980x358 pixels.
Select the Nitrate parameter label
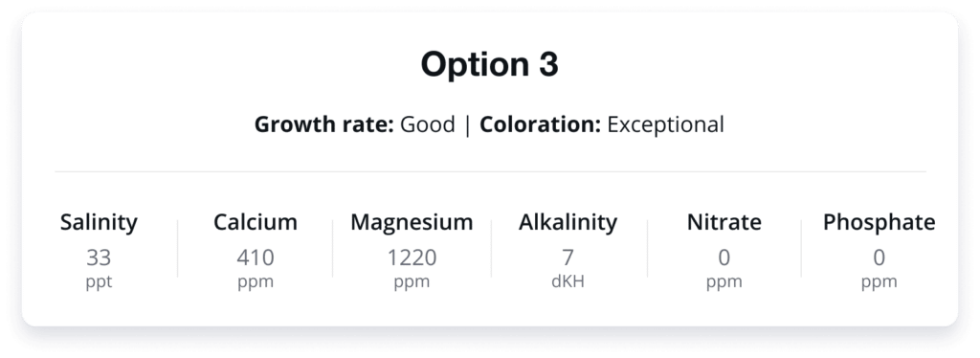pos(724,222)
